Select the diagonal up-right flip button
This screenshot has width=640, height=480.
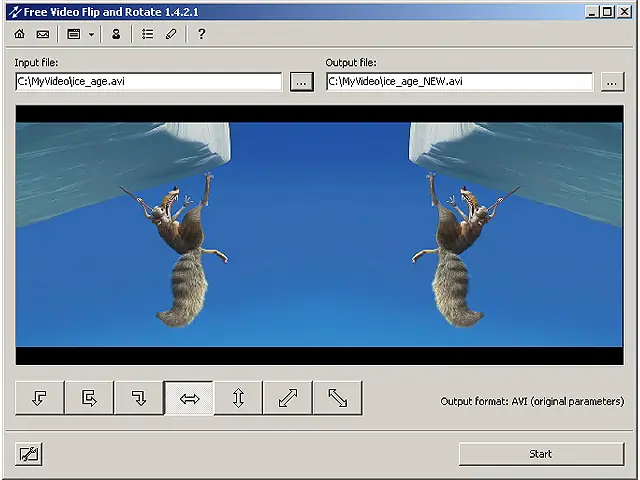click(288, 398)
